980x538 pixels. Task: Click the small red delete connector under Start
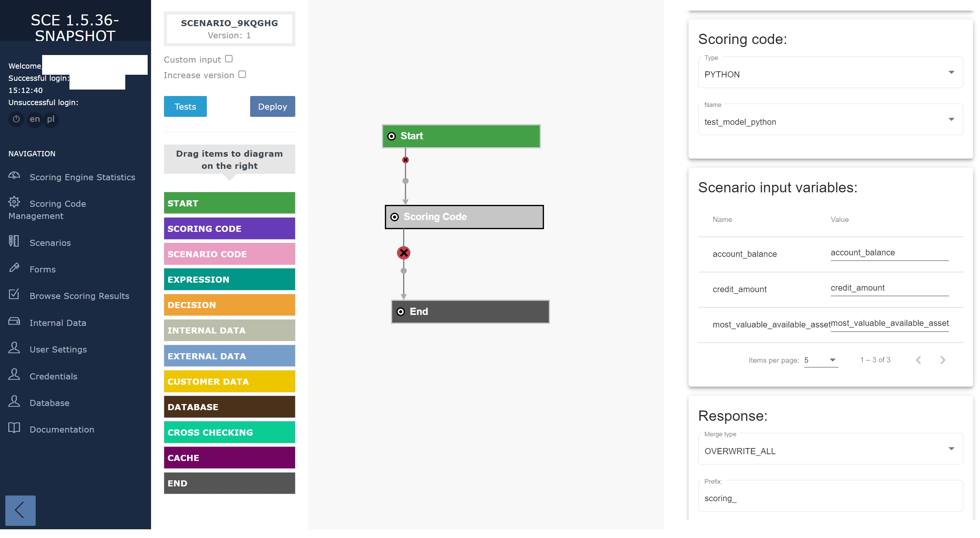405,160
